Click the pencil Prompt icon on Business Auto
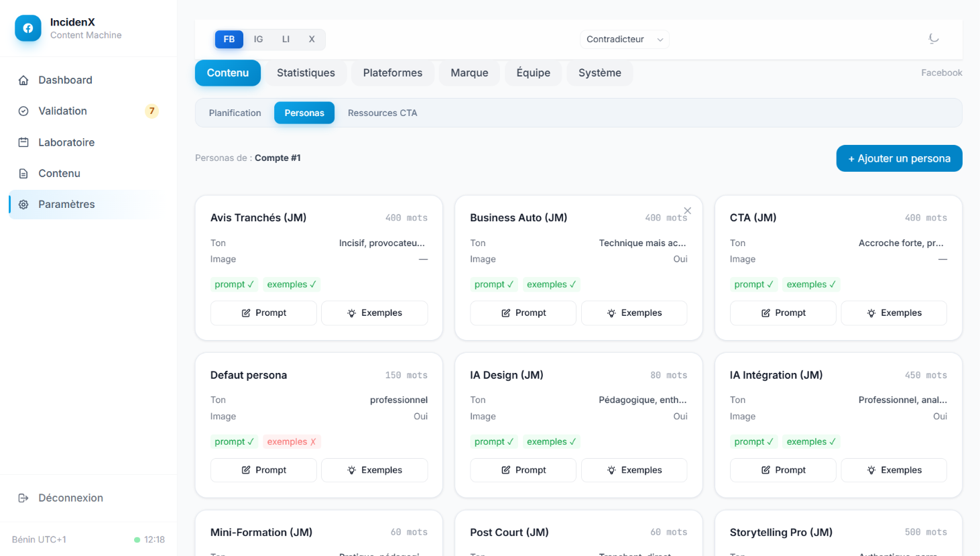 pos(506,313)
